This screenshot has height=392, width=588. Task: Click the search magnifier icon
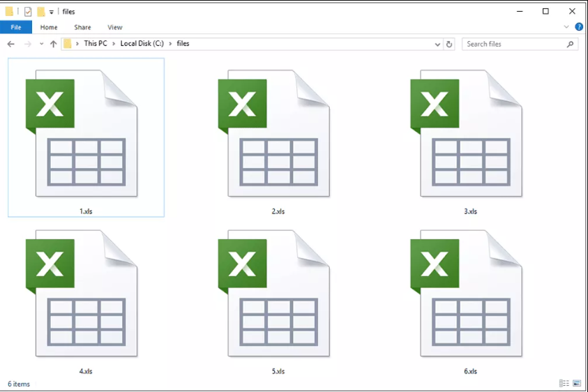pyautogui.click(x=570, y=44)
